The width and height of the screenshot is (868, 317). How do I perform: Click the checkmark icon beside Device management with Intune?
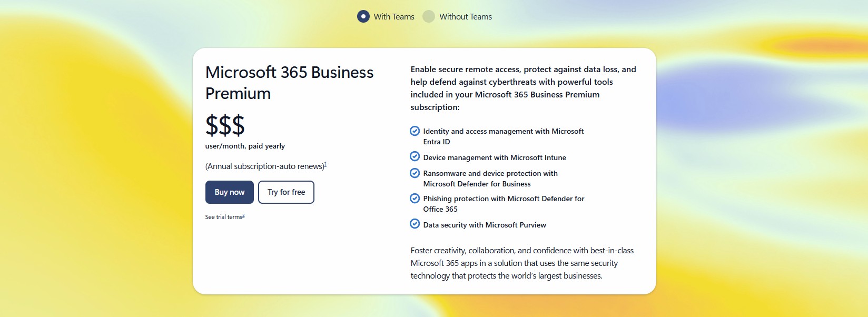tap(415, 156)
